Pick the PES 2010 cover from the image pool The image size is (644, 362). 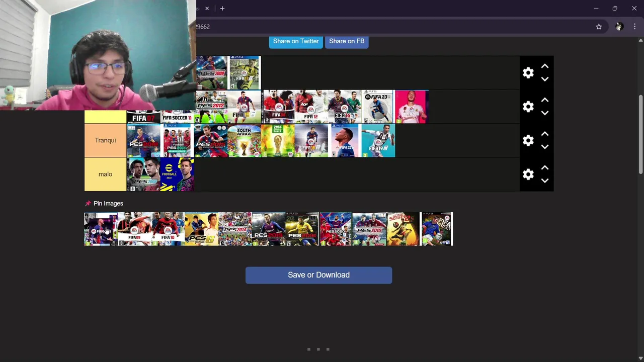[369, 229]
